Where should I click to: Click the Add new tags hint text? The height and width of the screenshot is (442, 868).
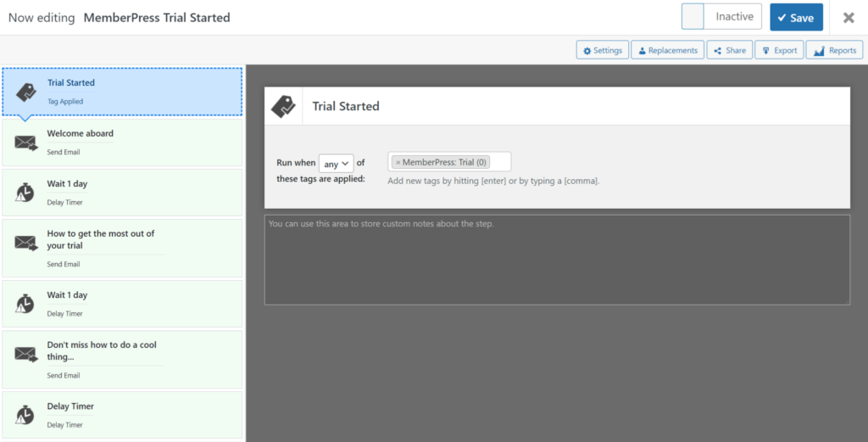click(493, 181)
